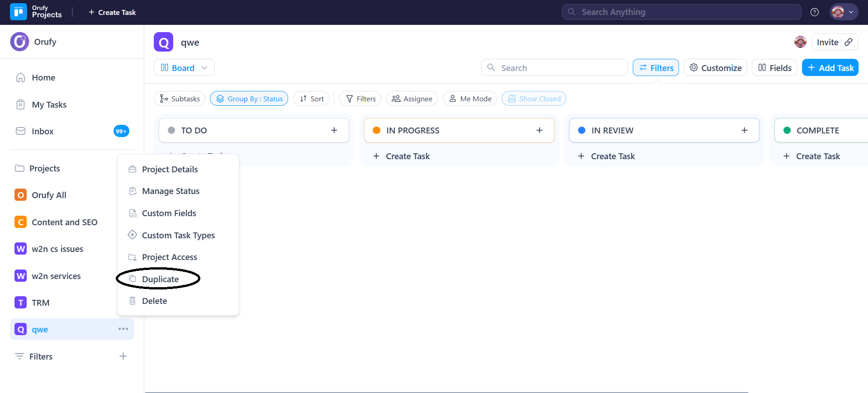Open the qwe project three-dot menu

(x=123, y=329)
